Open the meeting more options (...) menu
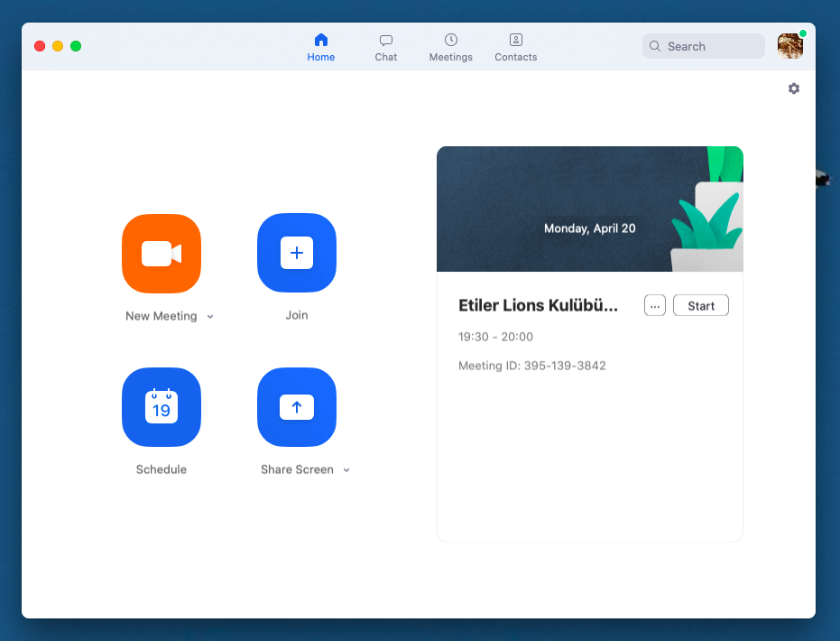The image size is (840, 641). coord(655,306)
